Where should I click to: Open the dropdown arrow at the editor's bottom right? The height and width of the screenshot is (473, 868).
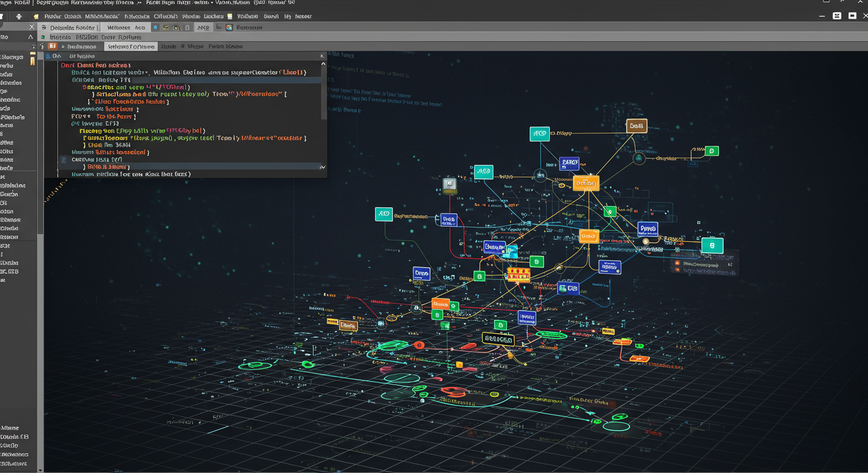(322, 166)
